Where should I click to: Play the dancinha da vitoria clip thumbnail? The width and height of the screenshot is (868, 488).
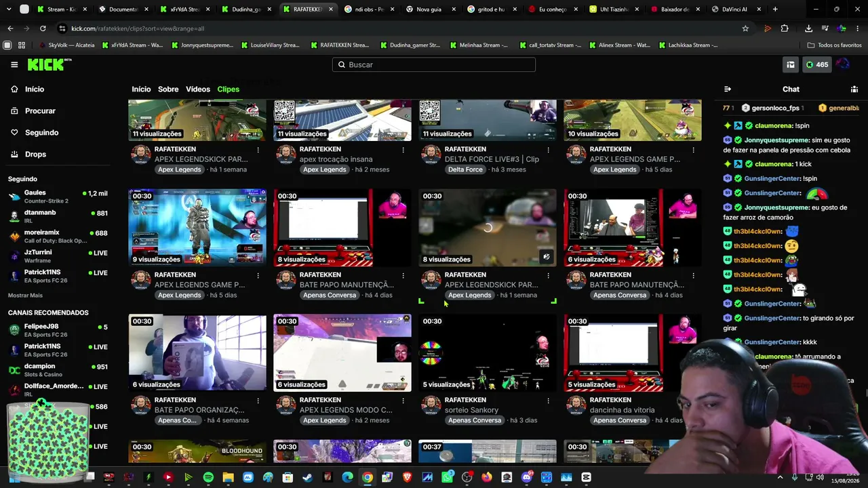point(633,353)
